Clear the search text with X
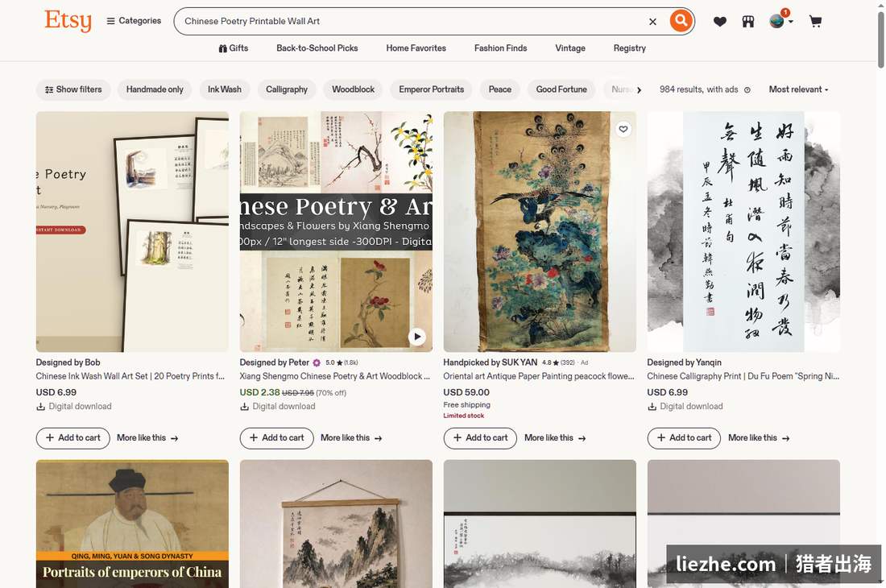Image resolution: width=886 pixels, height=588 pixels. pos(652,22)
